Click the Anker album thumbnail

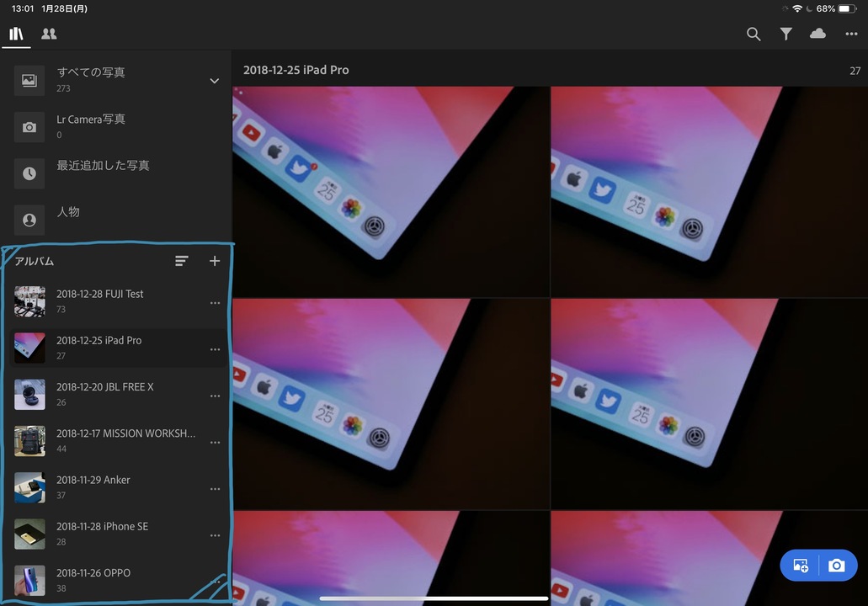coord(29,487)
